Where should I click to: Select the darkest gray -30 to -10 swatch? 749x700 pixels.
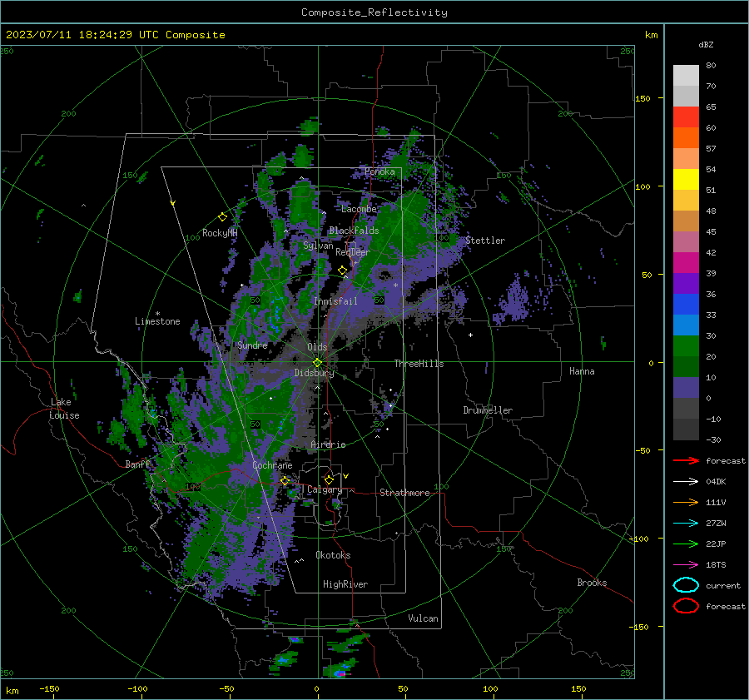[x=686, y=429]
